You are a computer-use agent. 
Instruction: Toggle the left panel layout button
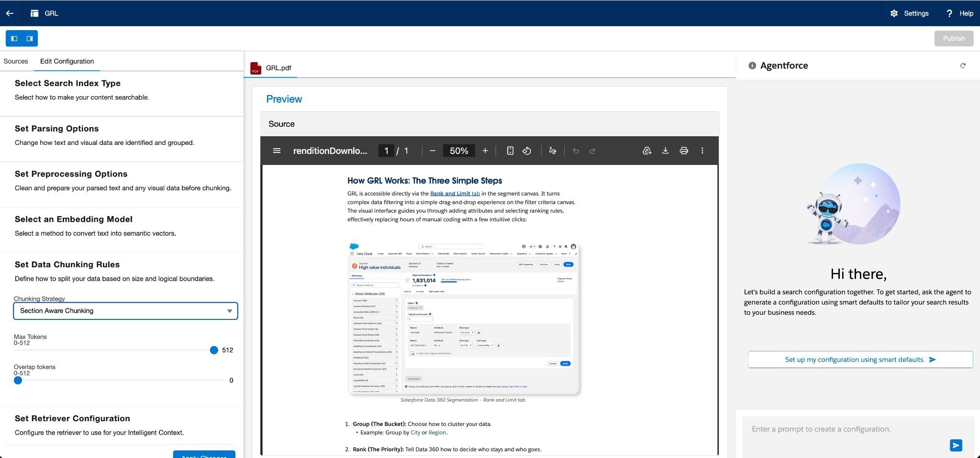tap(14, 38)
